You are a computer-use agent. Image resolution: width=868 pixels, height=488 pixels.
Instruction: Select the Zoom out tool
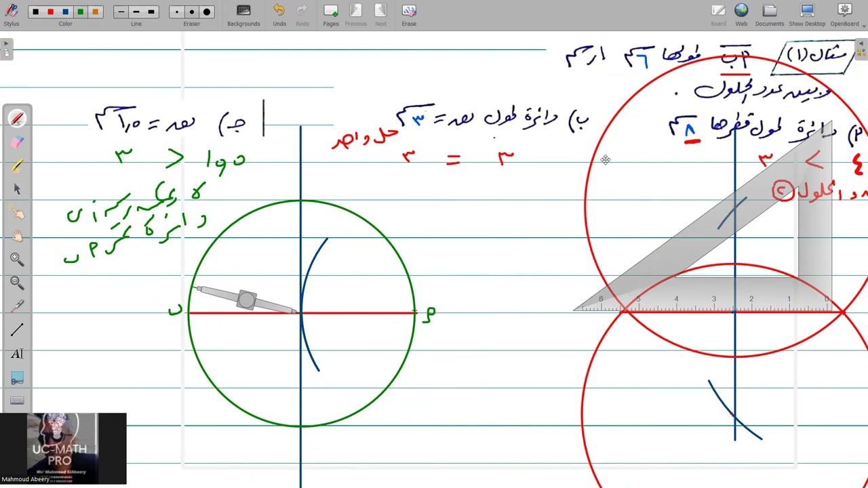[x=17, y=283]
